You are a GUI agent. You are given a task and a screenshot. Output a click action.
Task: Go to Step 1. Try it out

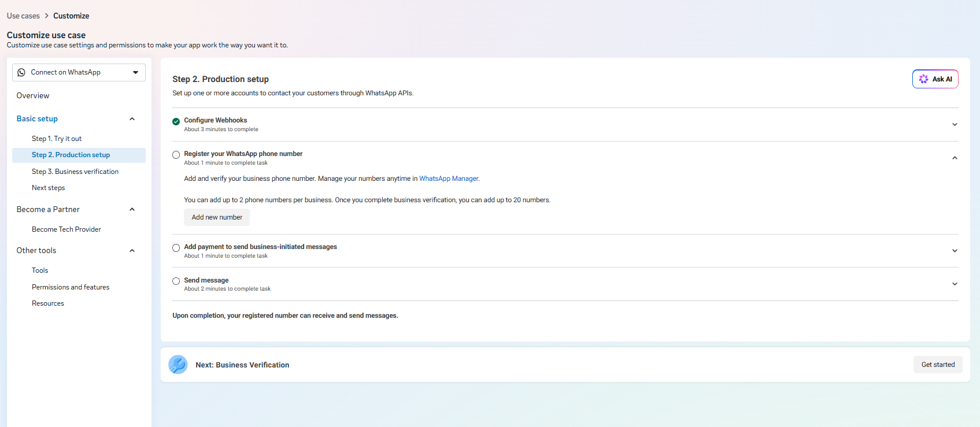[57, 139]
